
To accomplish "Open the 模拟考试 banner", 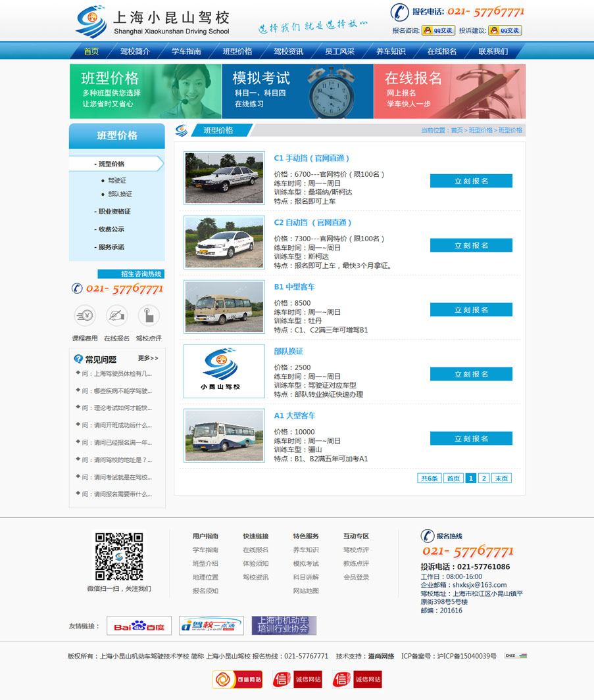I will tap(297, 91).
